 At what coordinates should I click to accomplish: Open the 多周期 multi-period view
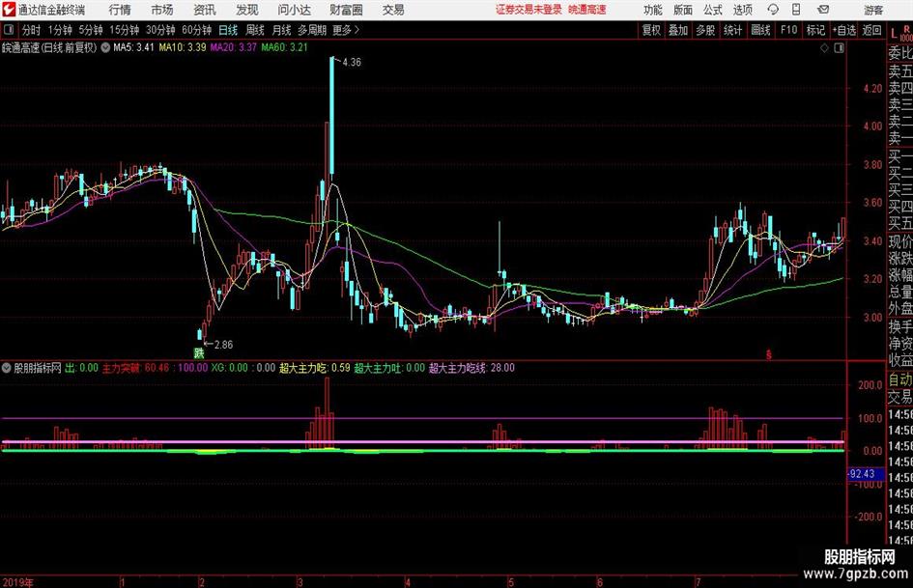(x=312, y=30)
